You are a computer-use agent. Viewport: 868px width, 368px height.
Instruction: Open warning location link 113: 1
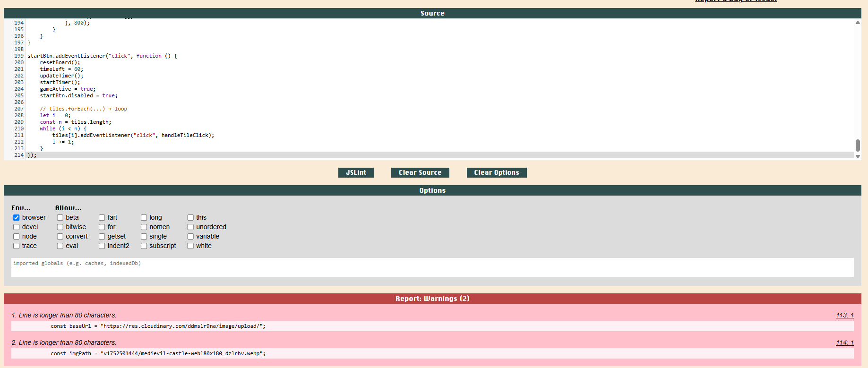pyautogui.click(x=844, y=315)
